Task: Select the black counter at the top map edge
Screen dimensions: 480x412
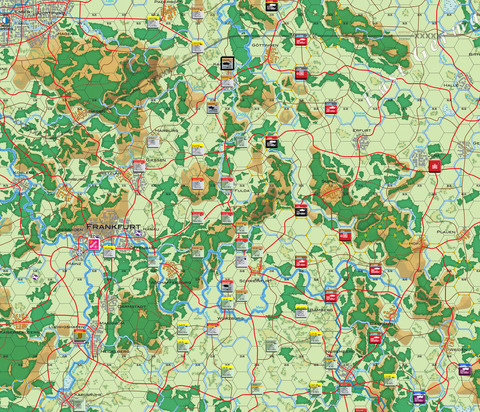Action: click(271, 5)
